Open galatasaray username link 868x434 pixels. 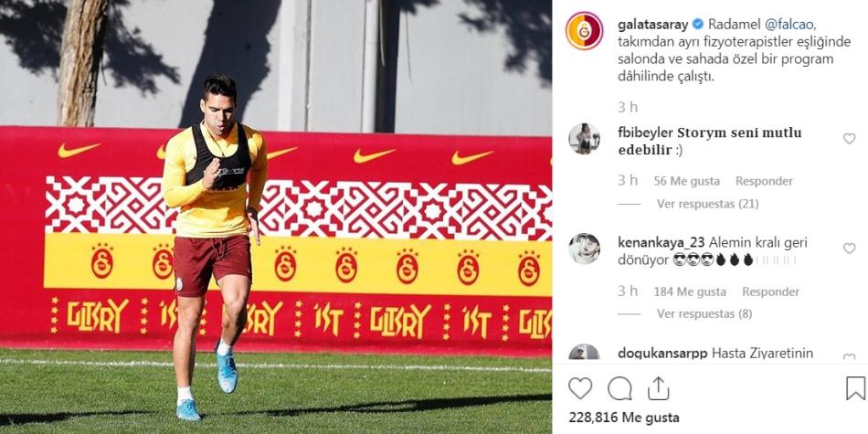click(x=652, y=25)
